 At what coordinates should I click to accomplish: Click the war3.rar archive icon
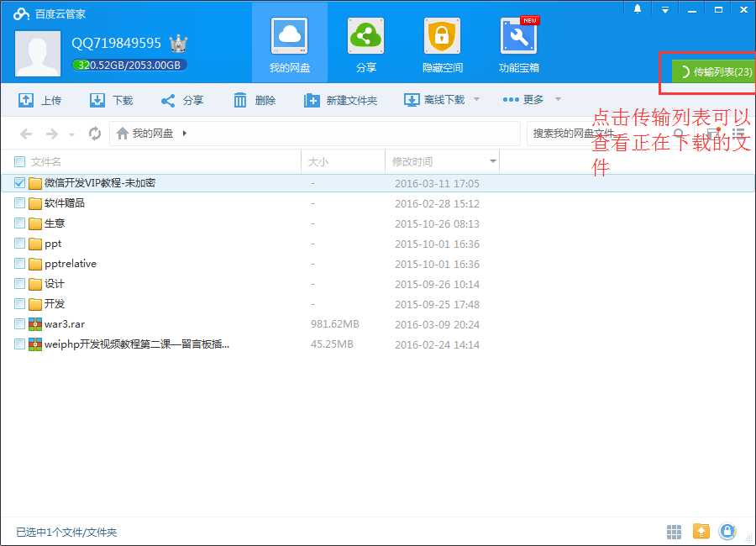[34, 324]
